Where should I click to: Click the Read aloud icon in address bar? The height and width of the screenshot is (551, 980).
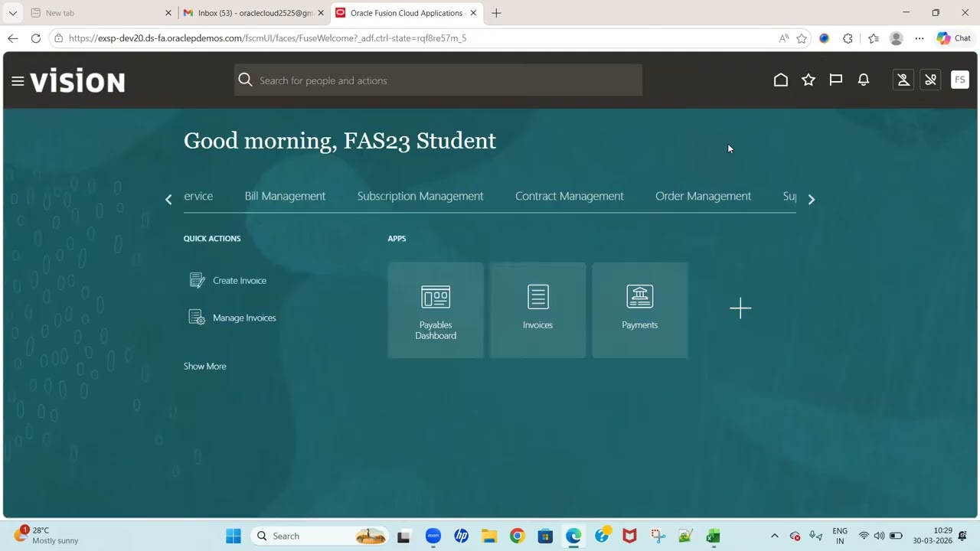point(784,38)
